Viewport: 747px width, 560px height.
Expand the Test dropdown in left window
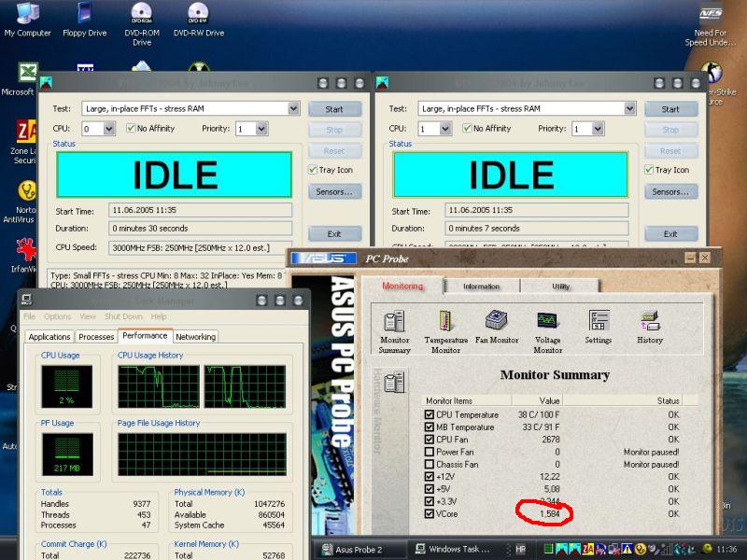(x=292, y=109)
